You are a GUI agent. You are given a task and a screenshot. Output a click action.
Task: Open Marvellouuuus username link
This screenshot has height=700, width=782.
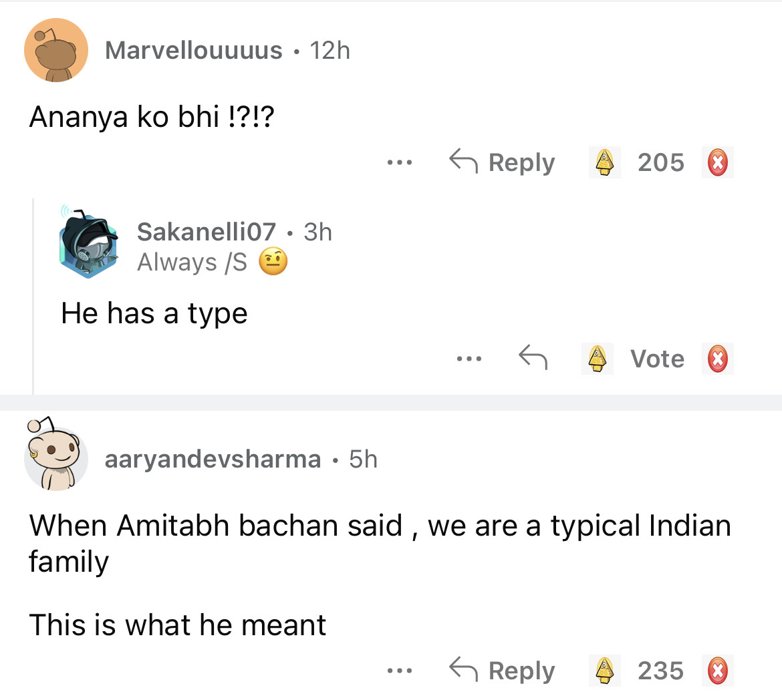click(194, 51)
